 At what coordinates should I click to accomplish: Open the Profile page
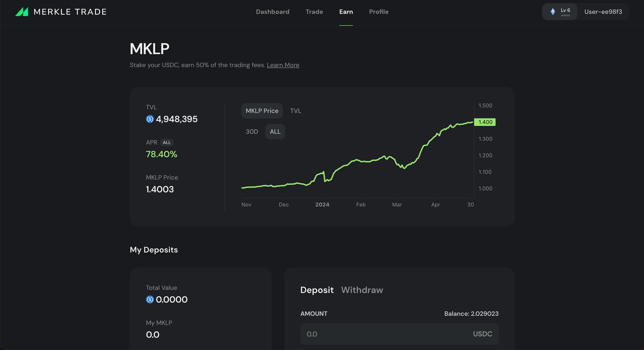point(379,12)
